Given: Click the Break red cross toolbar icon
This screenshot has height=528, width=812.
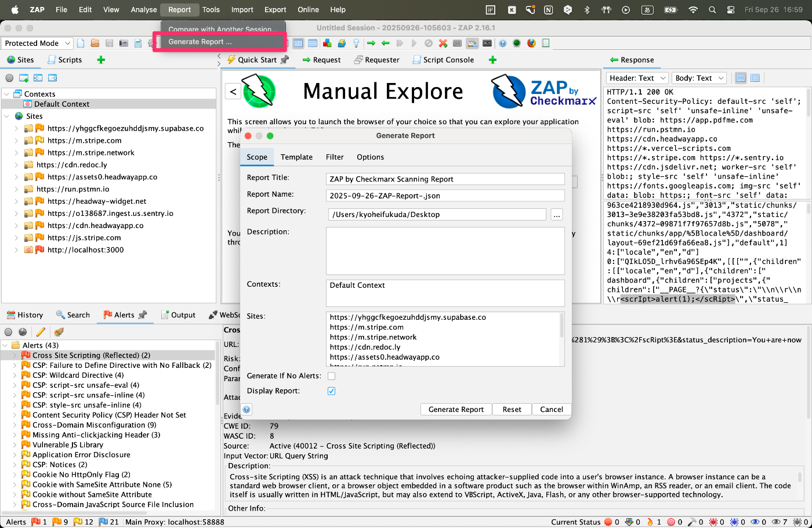Looking at the screenshot, I should tap(443, 43).
